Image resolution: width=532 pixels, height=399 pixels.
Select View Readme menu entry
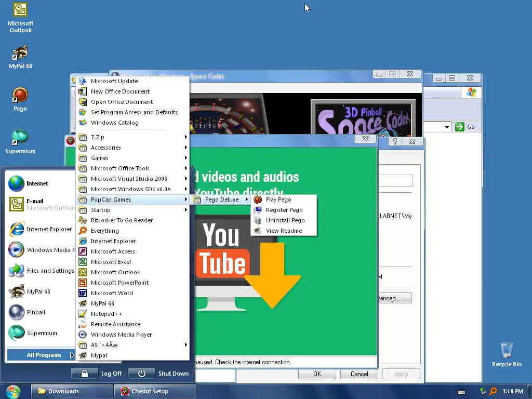tap(284, 231)
